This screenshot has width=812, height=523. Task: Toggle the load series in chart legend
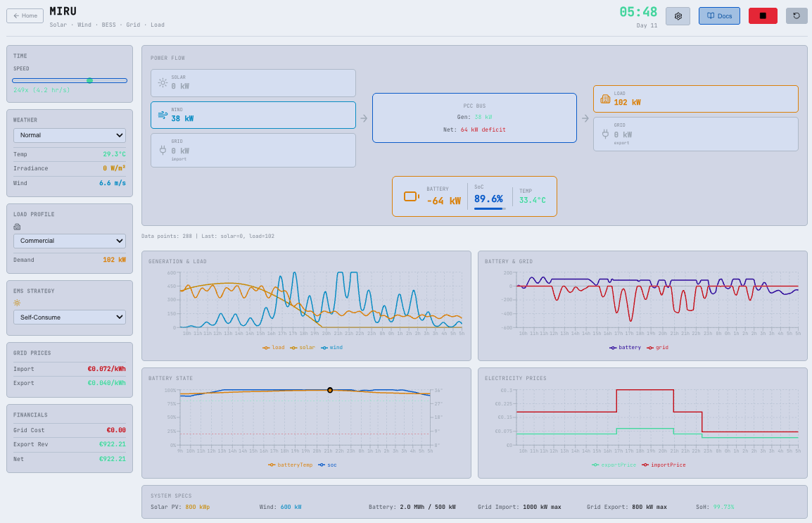coord(274,348)
